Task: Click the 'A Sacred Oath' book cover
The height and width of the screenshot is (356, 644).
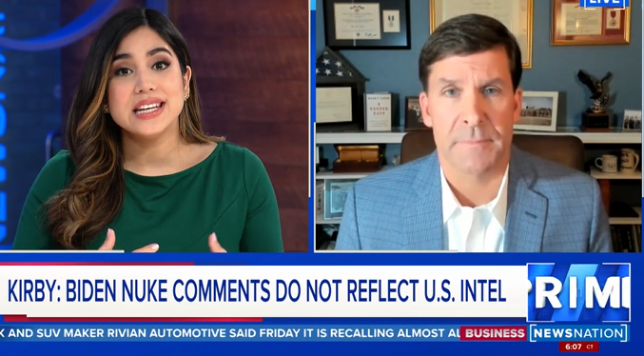Action: click(x=378, y=111)
